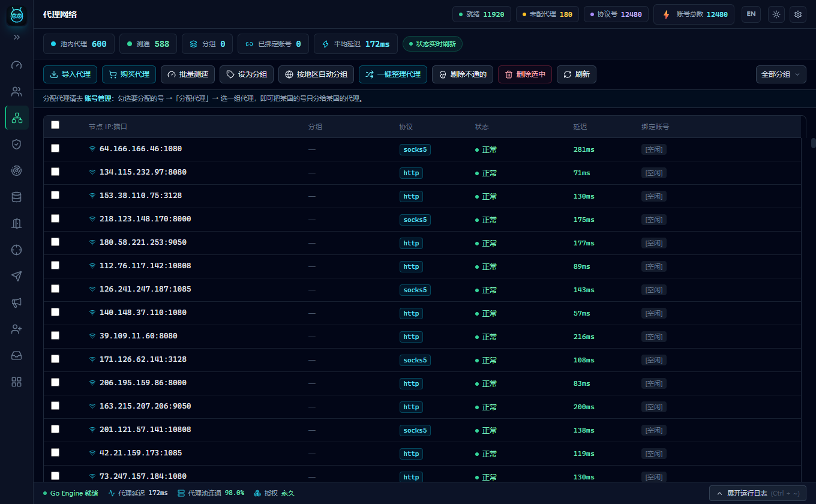The image size is (816, 504).
Task: Click the 延迟 column header
Action: (x=580, y=127)
